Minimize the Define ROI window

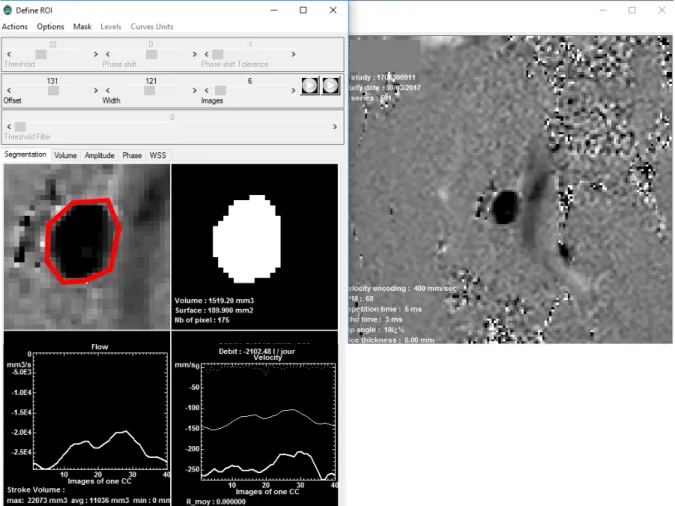click(x=274, y=10)
